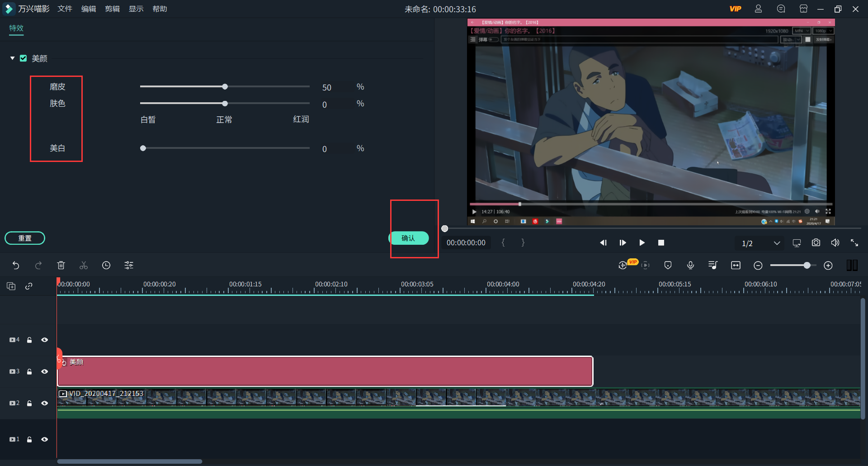The width and height of the screenshot is (868, 466).
Task: Uncheck the 美颜 checkbox
Action: click(24, 58)
